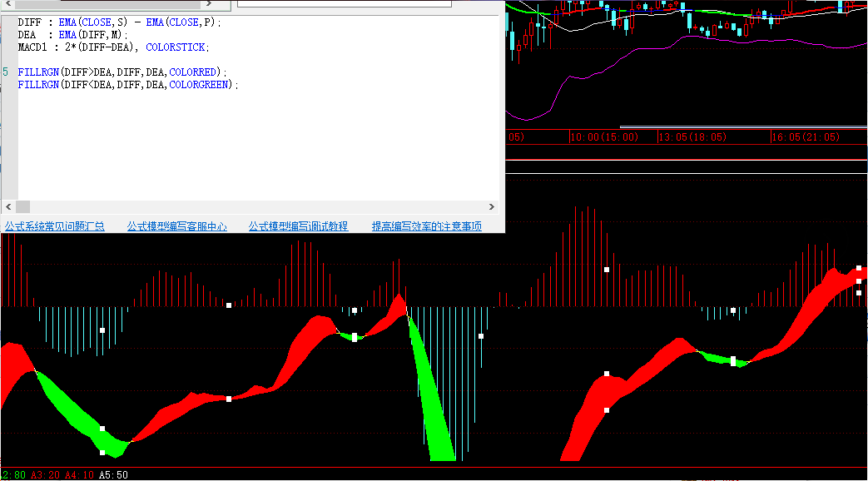The height and width of the screenshot is (481, 868).
Task: Place cursor in DIFF : EMA(CLOSE,S) formula line
Action: (119, 22)
